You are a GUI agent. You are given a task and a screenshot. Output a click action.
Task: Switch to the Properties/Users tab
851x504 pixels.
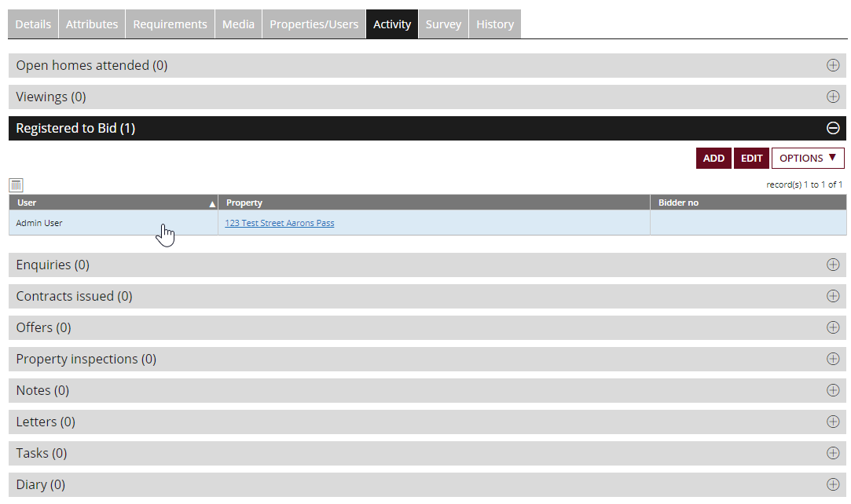pyautogui.click(x=314, y=24)
